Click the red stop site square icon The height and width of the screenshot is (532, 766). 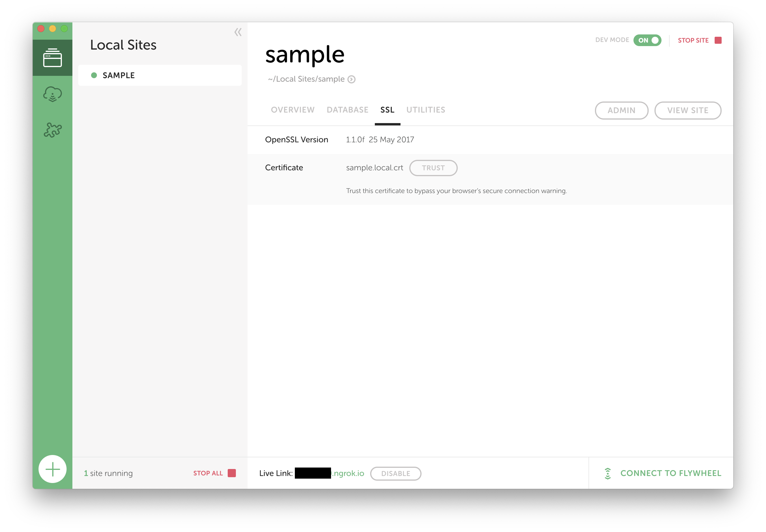point(718,40)
